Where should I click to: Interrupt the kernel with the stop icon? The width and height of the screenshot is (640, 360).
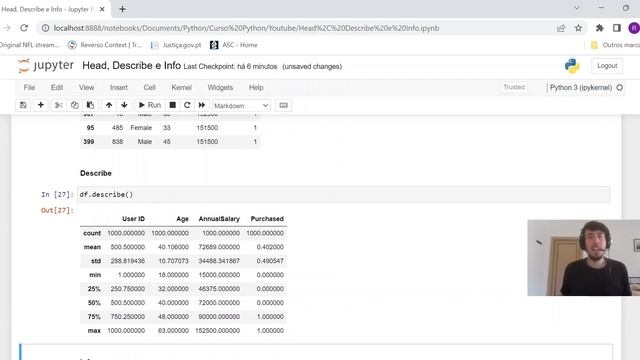tap(173, 105)
